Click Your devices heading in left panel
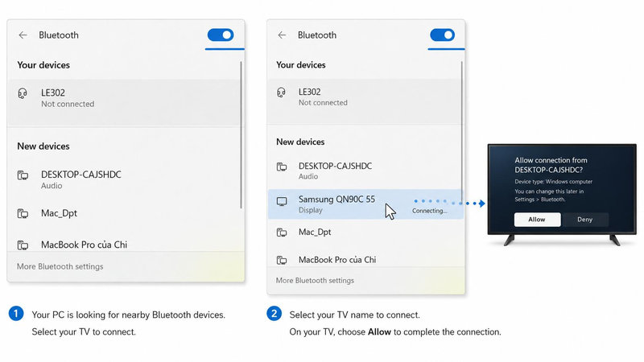The width and height of the screenshot is (644, 362). (x=43, y=65)
